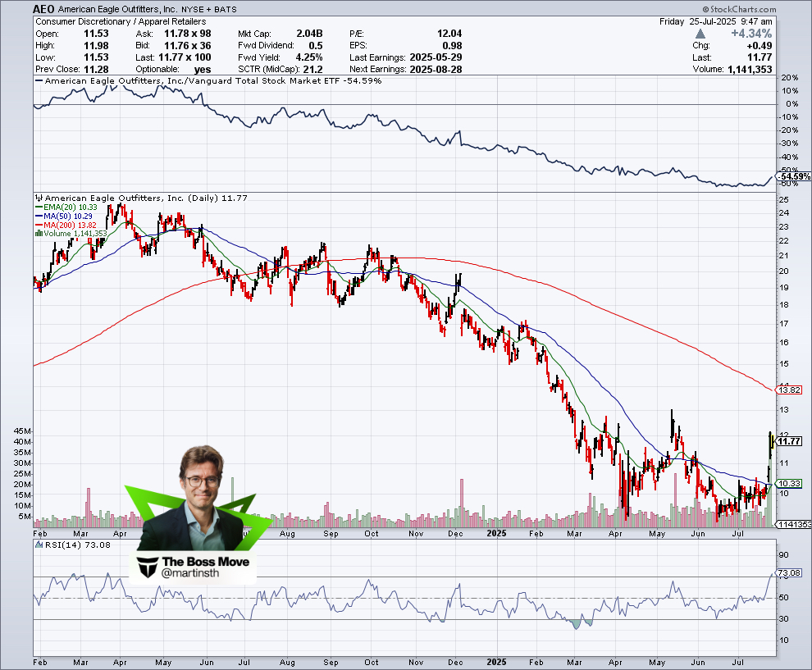Click the American Eagle Outfitters/Vanguard ratio title
The image size is (812, 670).
pos(212,80)
